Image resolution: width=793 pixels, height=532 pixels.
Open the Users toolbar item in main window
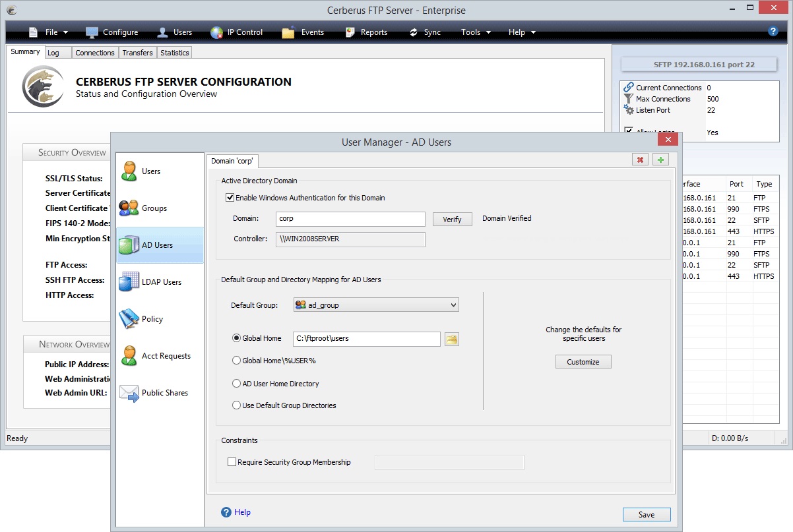(174, 32)
